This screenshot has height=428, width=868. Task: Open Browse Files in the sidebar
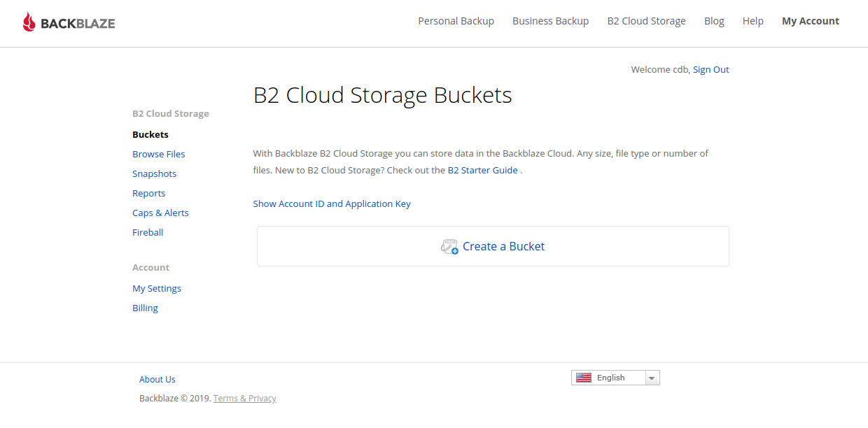click(159, 154)
